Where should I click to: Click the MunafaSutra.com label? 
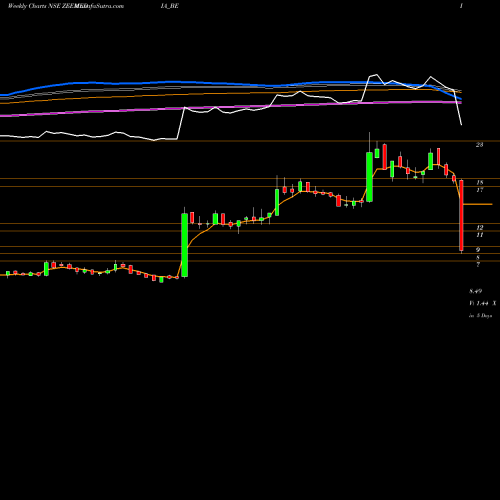pos(99,6)
